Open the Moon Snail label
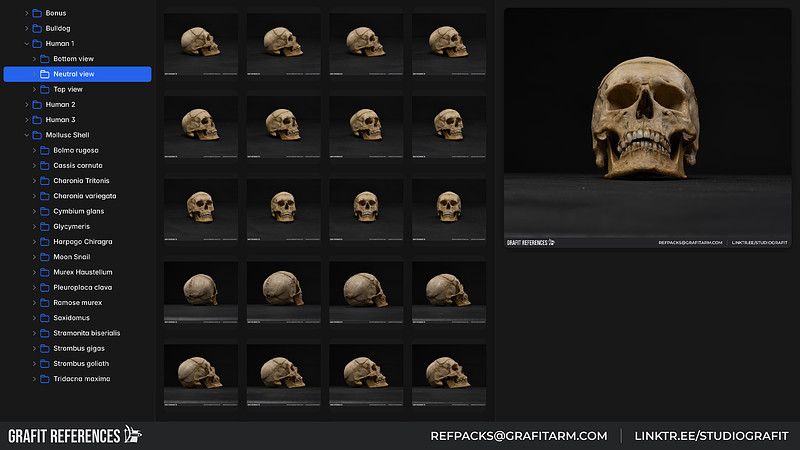Screen dimensions: 800x450 click(71, 257)
